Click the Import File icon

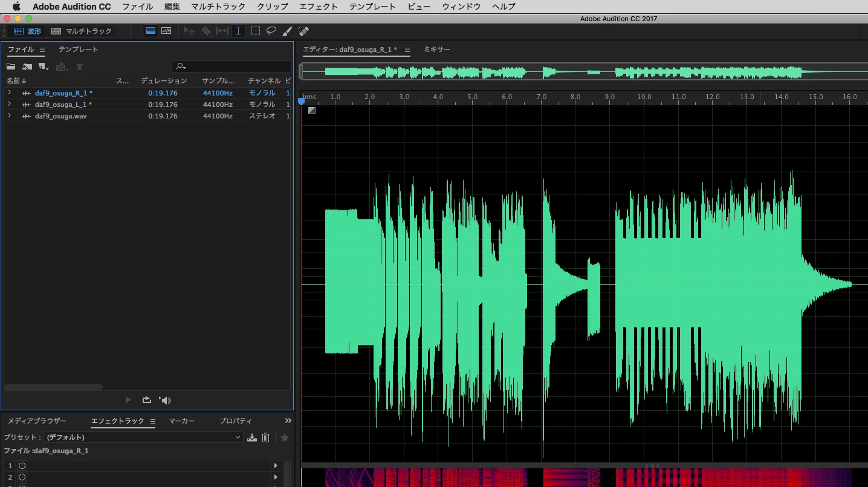pos(27,66)
